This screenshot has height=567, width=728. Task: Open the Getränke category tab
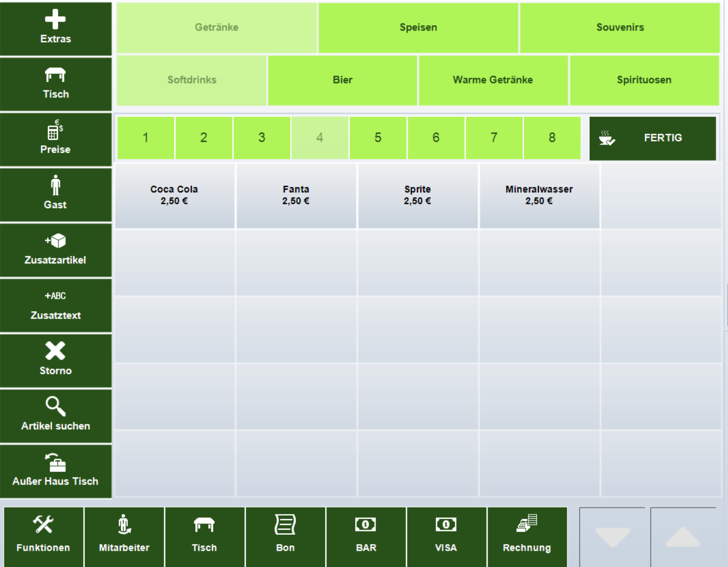216,27
